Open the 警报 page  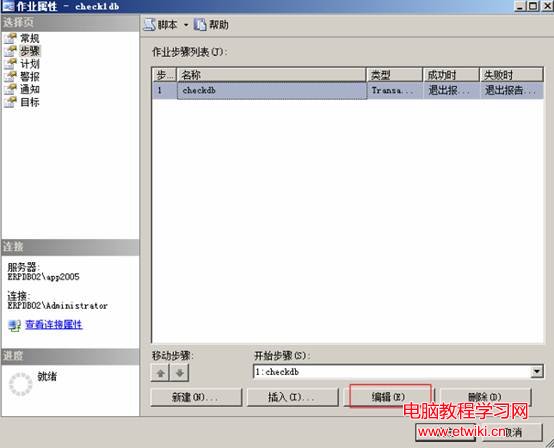[x=30, y=76]
